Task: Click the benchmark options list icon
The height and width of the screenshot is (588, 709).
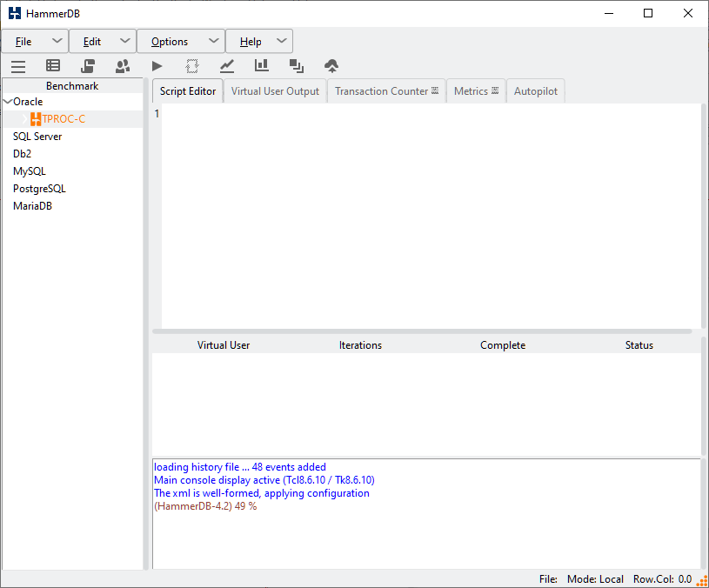Action: [x=53, y=66]
